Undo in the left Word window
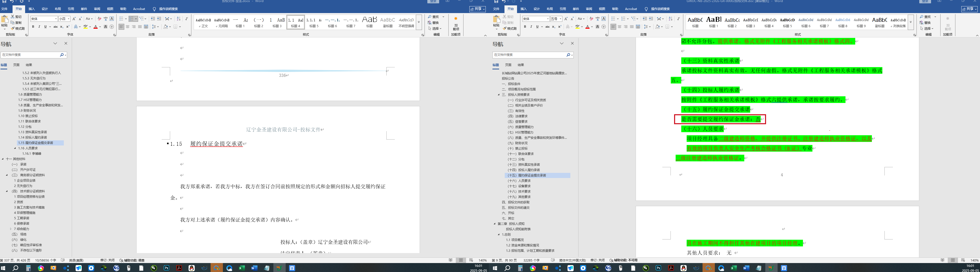980x272 pixels. click(12, 2)
